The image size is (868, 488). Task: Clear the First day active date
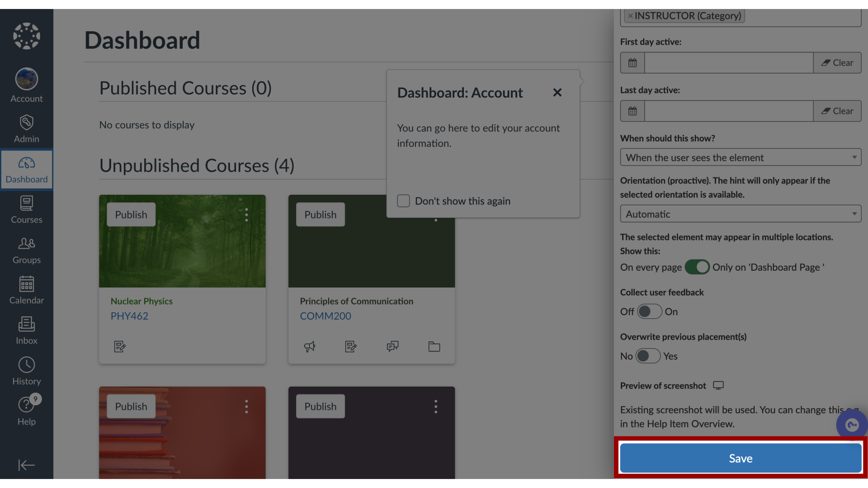[837, 63]
